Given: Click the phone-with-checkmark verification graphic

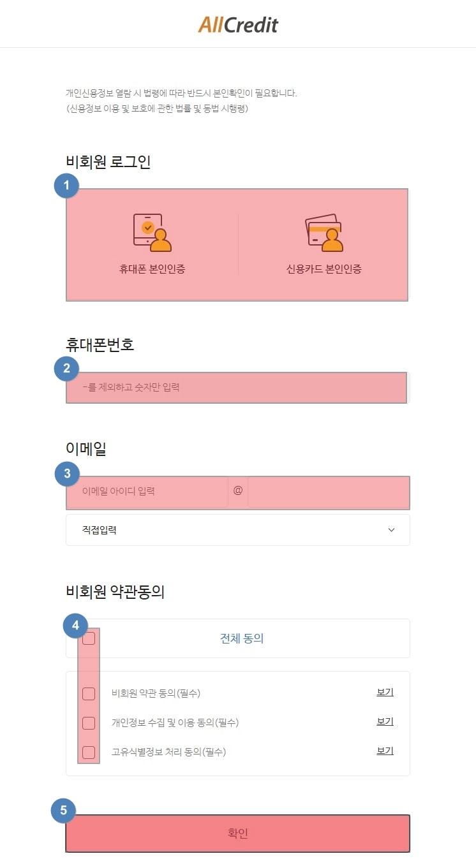Looking at the screenshot, I should tap(153, 231).
